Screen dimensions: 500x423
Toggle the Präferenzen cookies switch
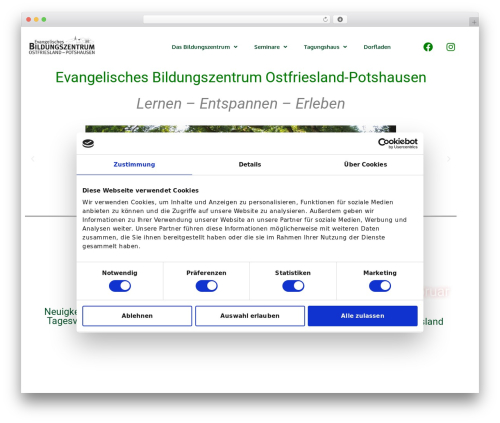tap(207, 286)
